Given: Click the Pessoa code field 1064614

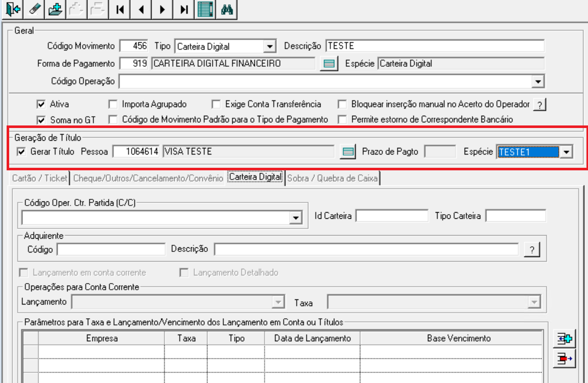Looking at the screenshot, I should click(136, 151).
